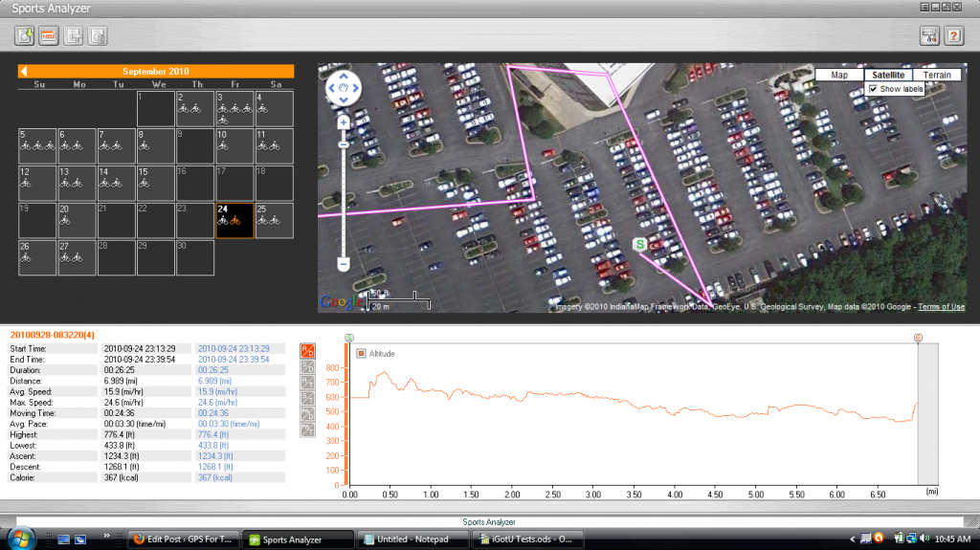Image resolution: width=980 pixels, height=550 pixels.
Task: Click the map scale bar control
Action: pyautogui.click(x=399, y=300)
